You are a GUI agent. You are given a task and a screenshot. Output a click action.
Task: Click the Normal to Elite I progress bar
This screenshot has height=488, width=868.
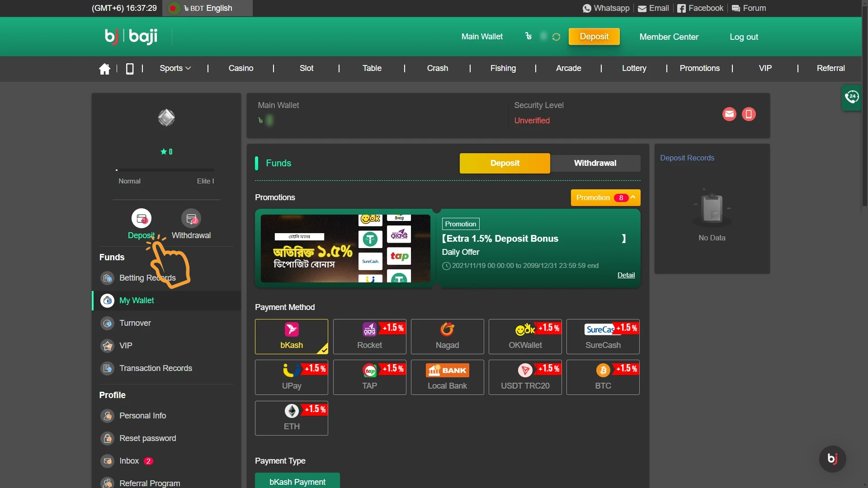tap(165, 170)
